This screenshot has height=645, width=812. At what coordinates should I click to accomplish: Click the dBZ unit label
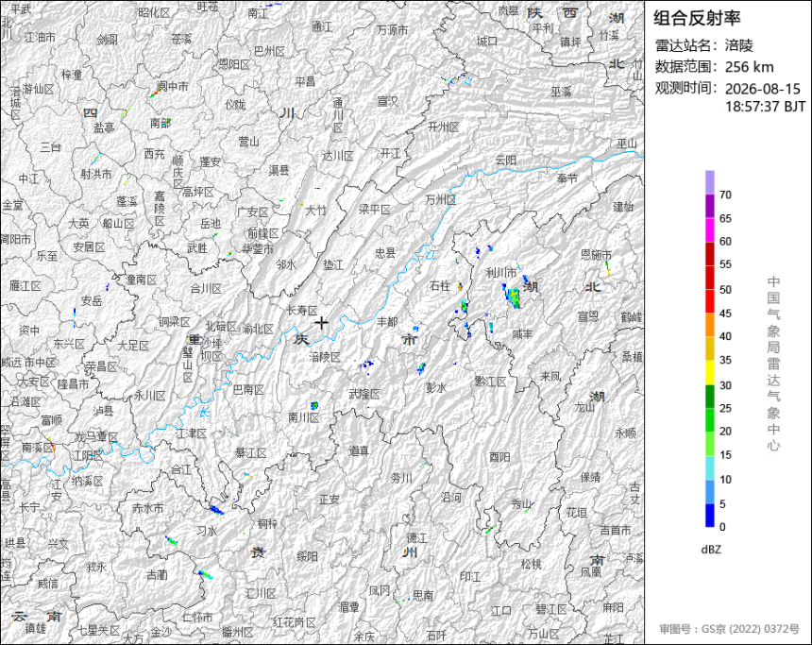pos(711,550)
